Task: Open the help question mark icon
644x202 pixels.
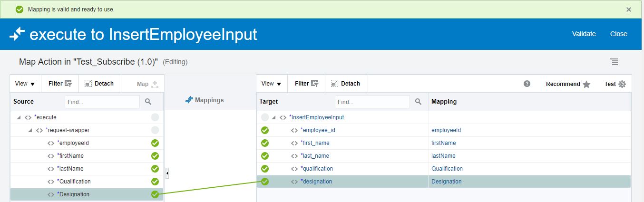Action: pos(527,84)
